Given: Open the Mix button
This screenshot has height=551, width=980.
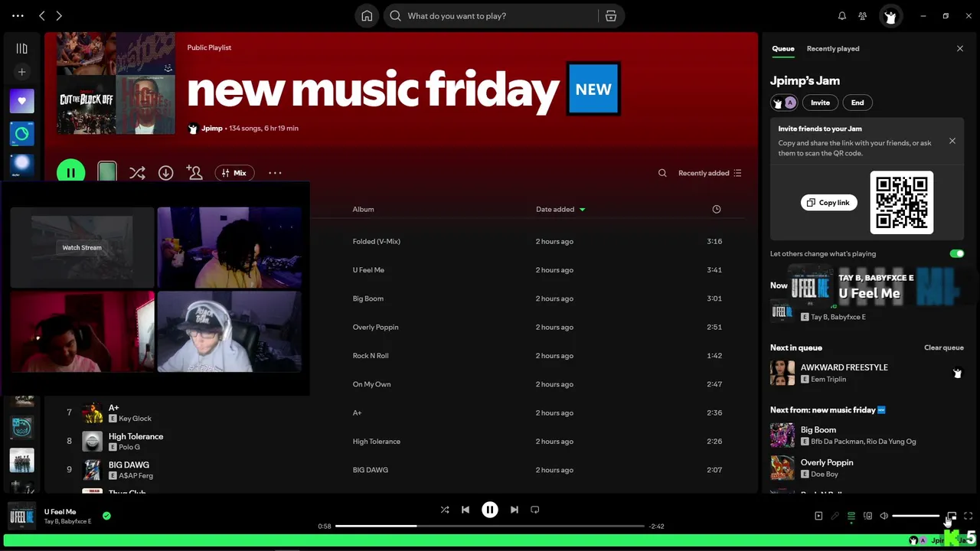Looking at the screenshot, I should 234,173.
